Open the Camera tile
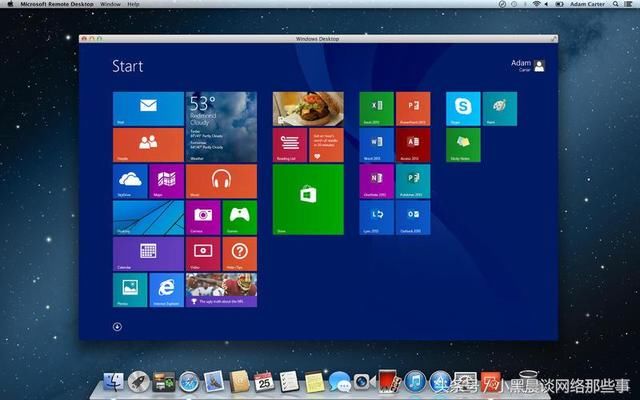Viewport: 640px width, 400px height. tap(203, 217)
